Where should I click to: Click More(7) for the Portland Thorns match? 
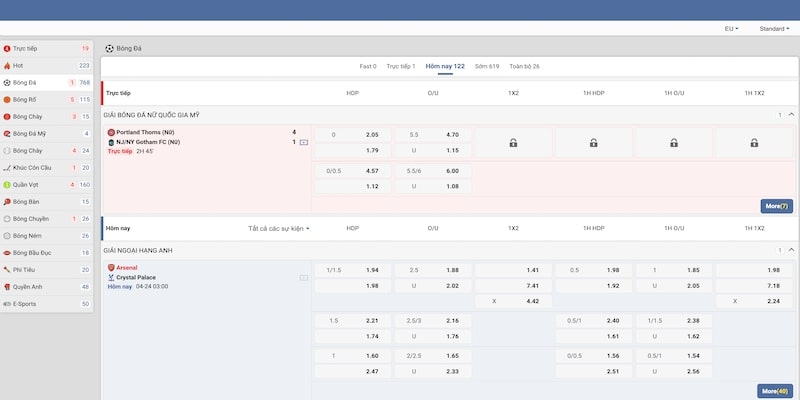(776, 206)
